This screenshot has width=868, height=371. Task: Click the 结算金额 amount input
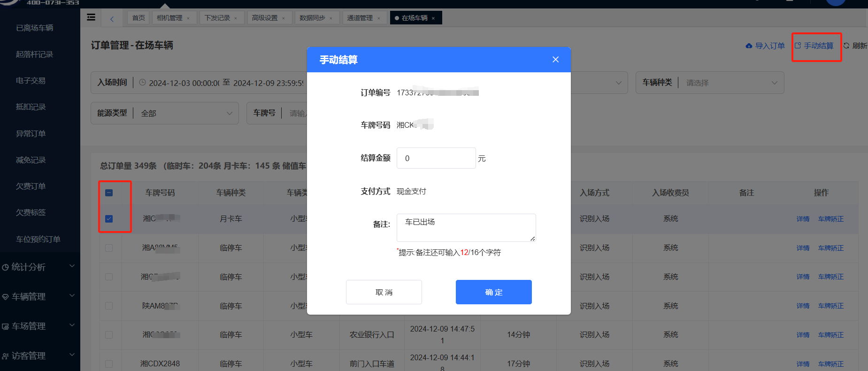[x=436, y=158]
